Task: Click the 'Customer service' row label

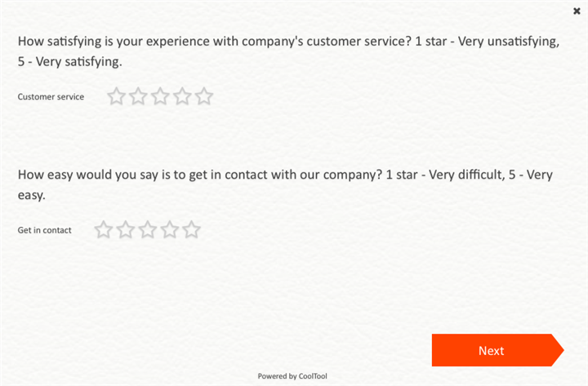Action: [x=51, y=97]
